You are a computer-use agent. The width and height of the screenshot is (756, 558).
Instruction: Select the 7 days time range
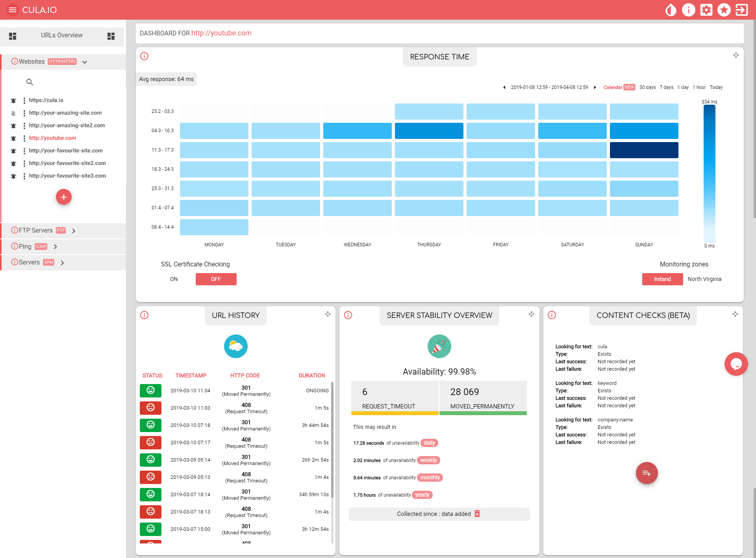coord(666,87)
